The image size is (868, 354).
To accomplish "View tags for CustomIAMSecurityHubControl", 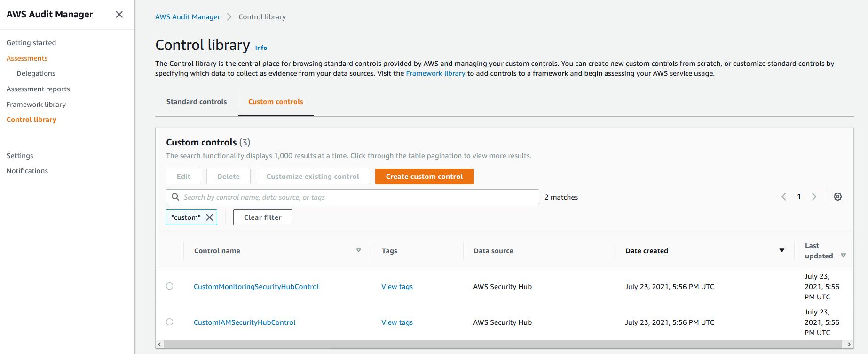I will [x=397, y=322].
